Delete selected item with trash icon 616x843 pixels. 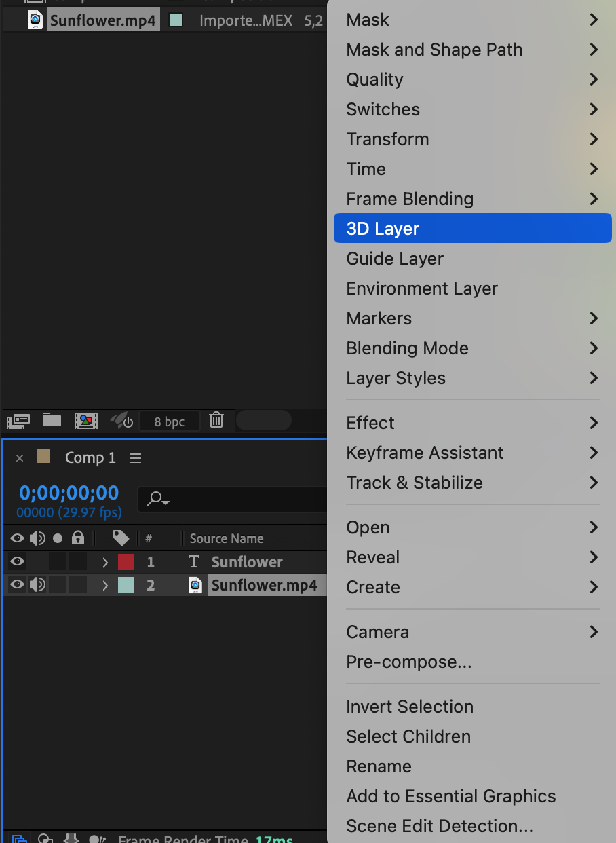click(216, 421)
